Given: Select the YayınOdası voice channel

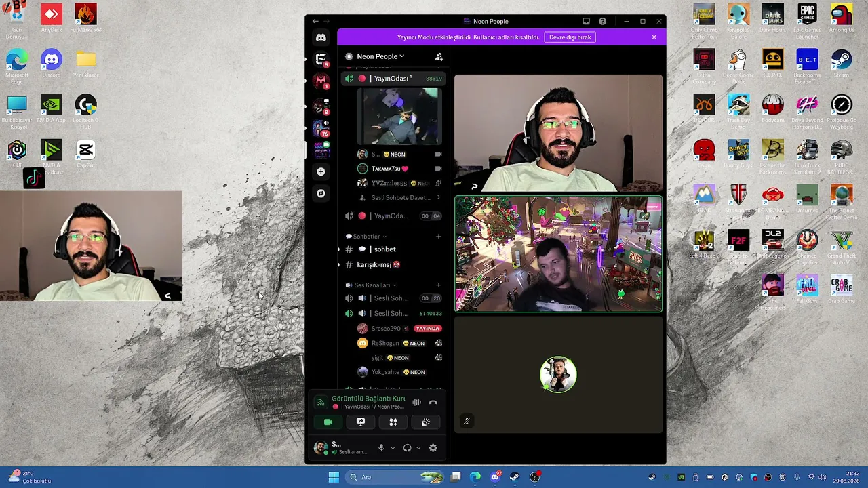Looking at the screenshot, I should point(394,79).
